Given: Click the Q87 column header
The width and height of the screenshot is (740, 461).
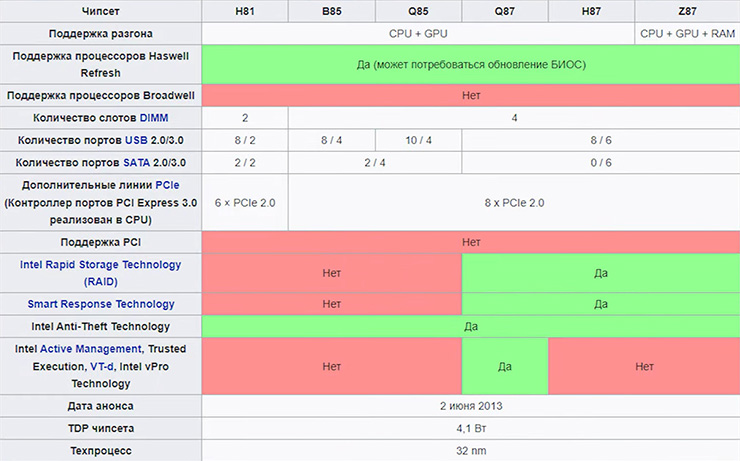Looking at the screenshot, I should click(x=505, y=11).
